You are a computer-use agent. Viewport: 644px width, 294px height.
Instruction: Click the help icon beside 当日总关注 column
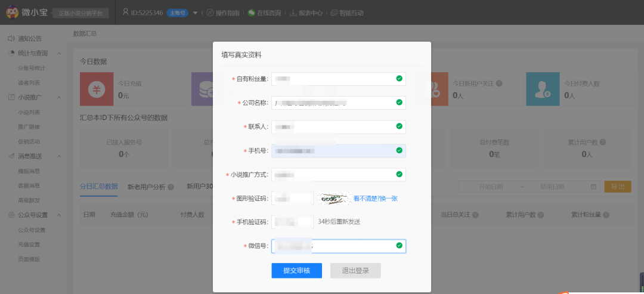tap(475, 215)
